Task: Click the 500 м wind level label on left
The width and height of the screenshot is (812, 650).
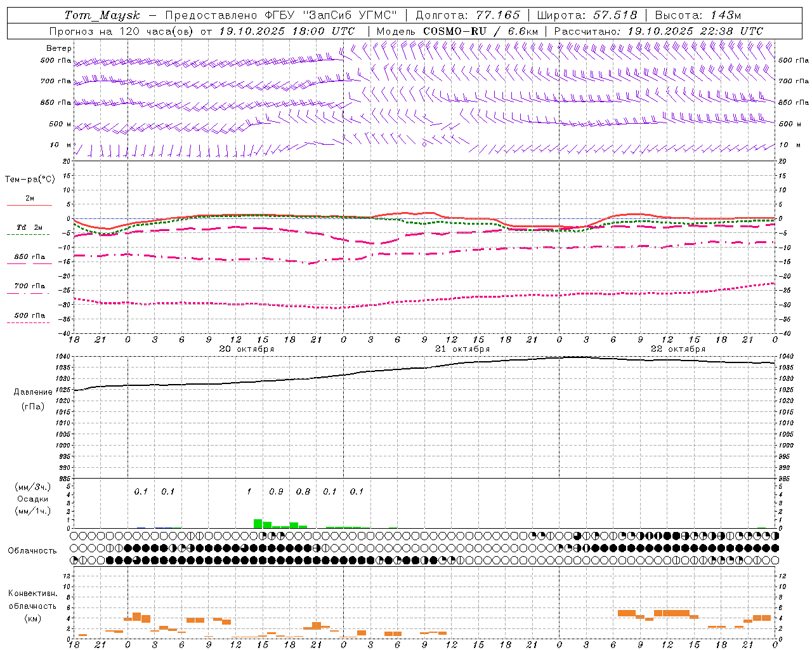Action: click(60, 124)
